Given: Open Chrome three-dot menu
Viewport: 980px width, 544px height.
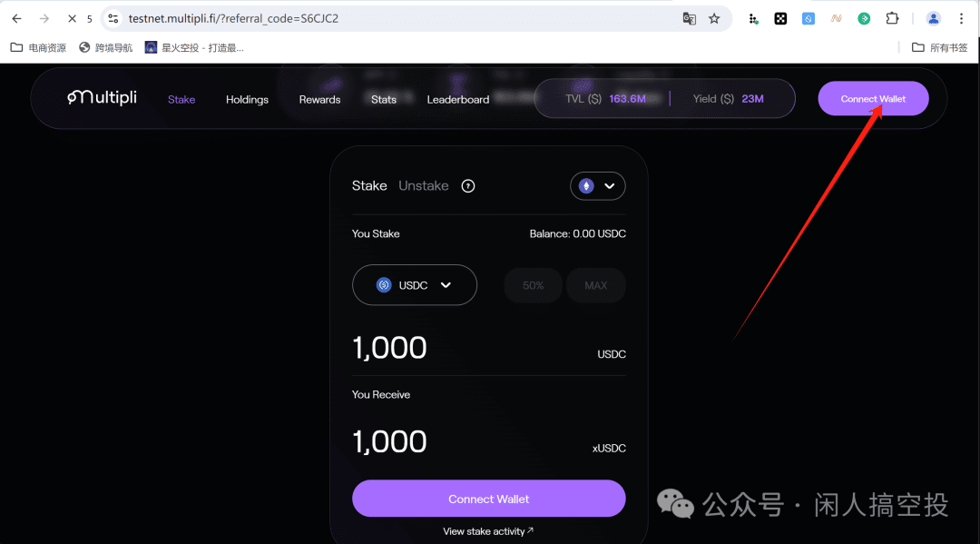Looking at the screenshot, I should point(961,19).
